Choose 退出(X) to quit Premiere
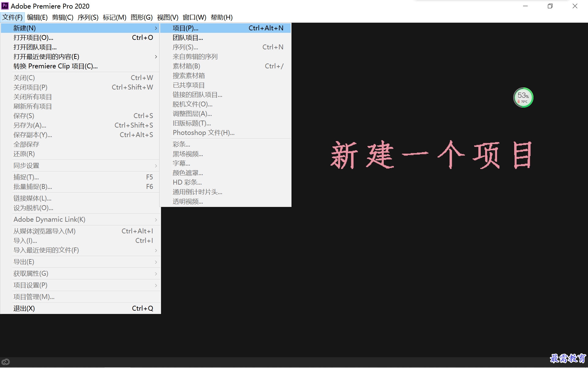 pos(80,308)
